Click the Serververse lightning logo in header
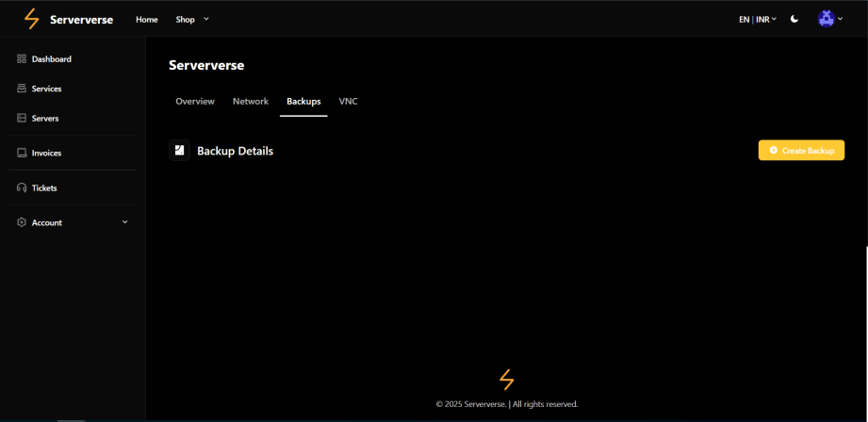The width and height of the screenshot is (868, 422). tap(32, 20)
